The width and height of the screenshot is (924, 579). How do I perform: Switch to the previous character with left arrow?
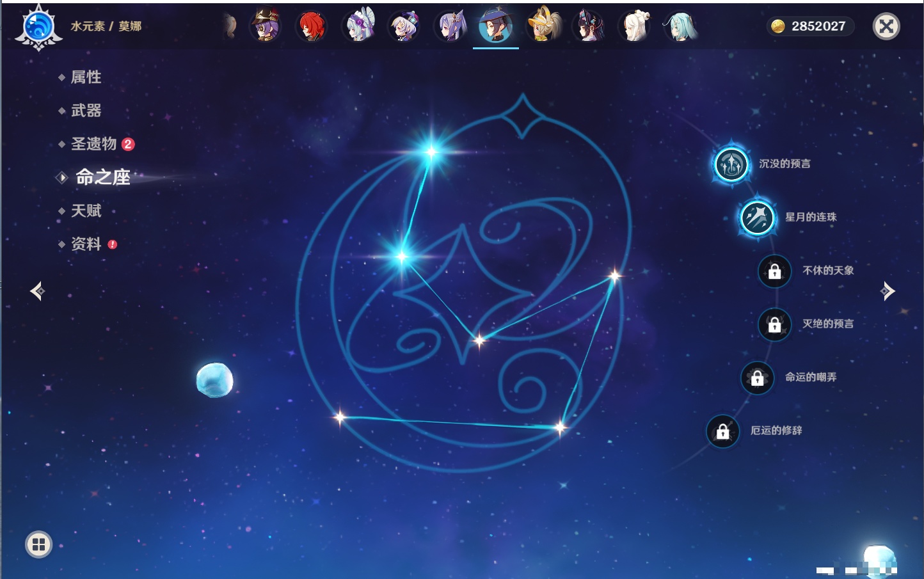click(x=37, y=291)
